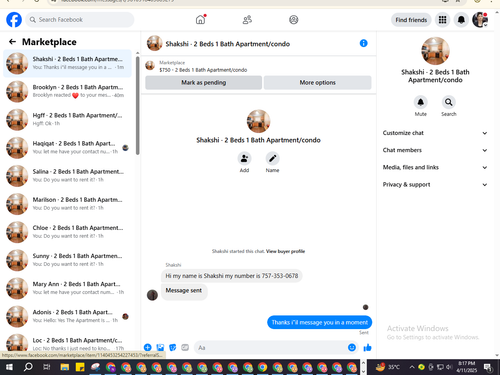500x375 pixels.
Task: Go back using Marketplace arrow
Action: [12, 42]
